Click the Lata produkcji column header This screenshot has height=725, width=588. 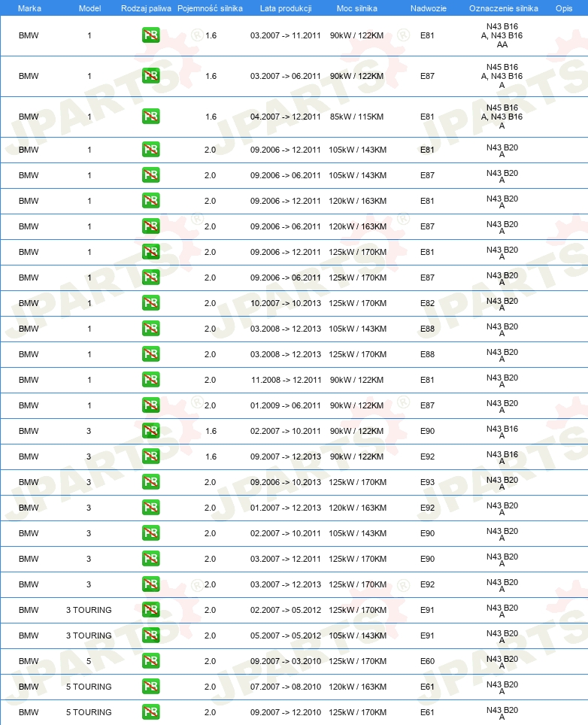tap(286, 8)
